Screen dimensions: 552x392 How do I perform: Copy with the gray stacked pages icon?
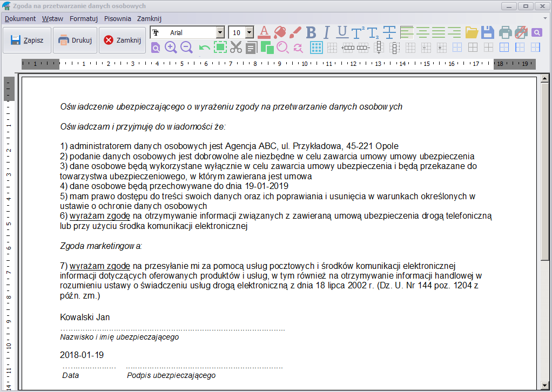click(x=251, y=48)
